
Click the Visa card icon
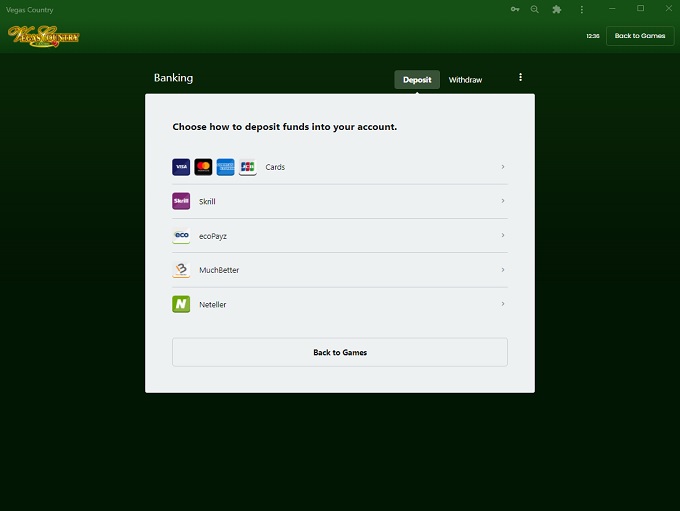pos(181,167)
